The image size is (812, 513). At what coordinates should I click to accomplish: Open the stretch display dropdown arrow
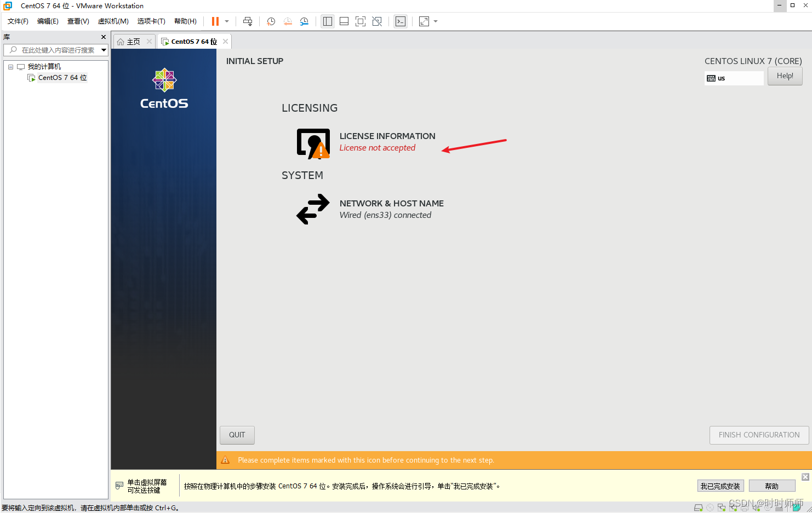[x=436, y=21]
